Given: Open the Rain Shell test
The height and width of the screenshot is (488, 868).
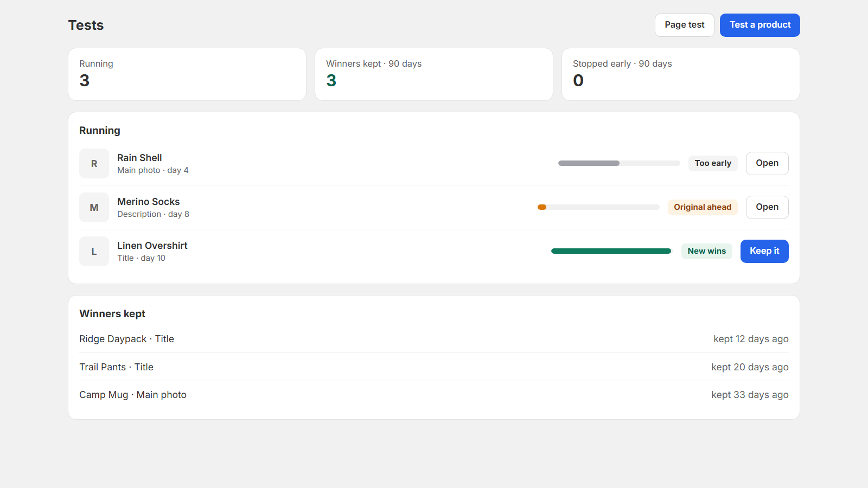Looking at the screenshot, I should click(x=767, y=163).
